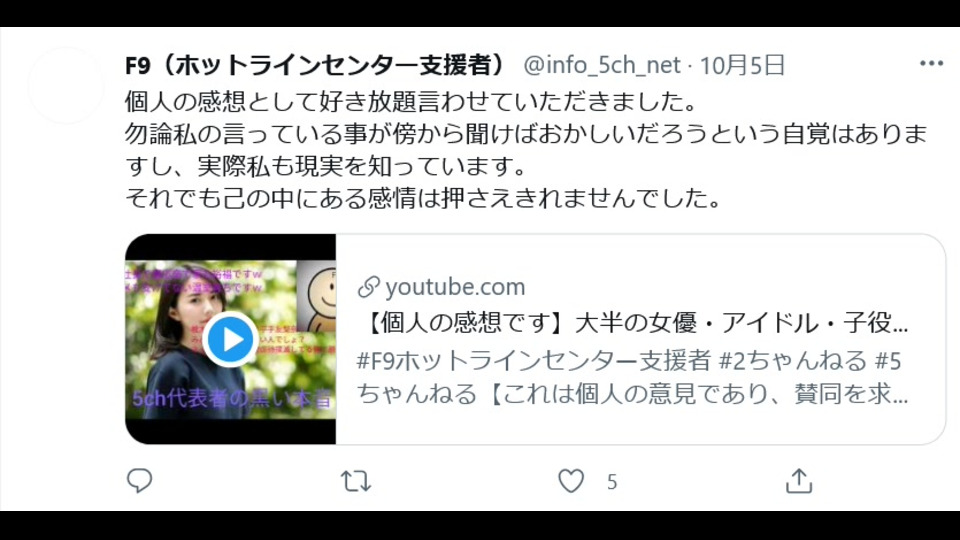This screenshot has height=540, width=960.
Task: Open the share upload arrow icon
Action: tap(798, 481)
